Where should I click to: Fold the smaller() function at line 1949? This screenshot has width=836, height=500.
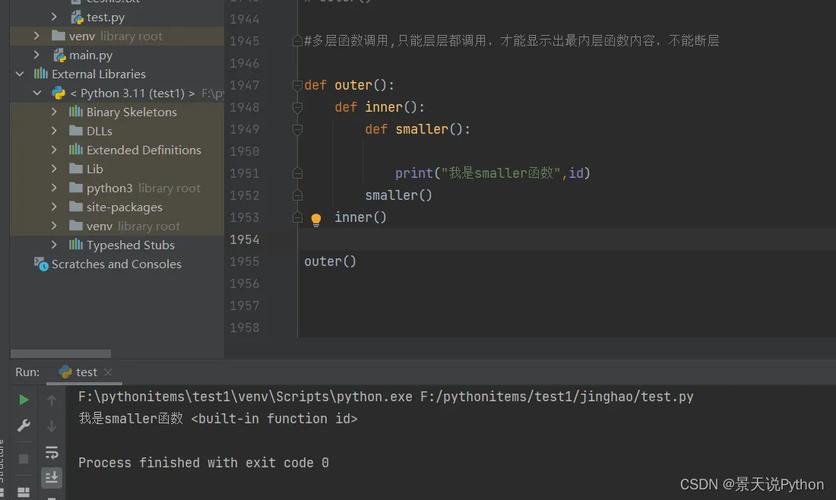coord(298,130)
